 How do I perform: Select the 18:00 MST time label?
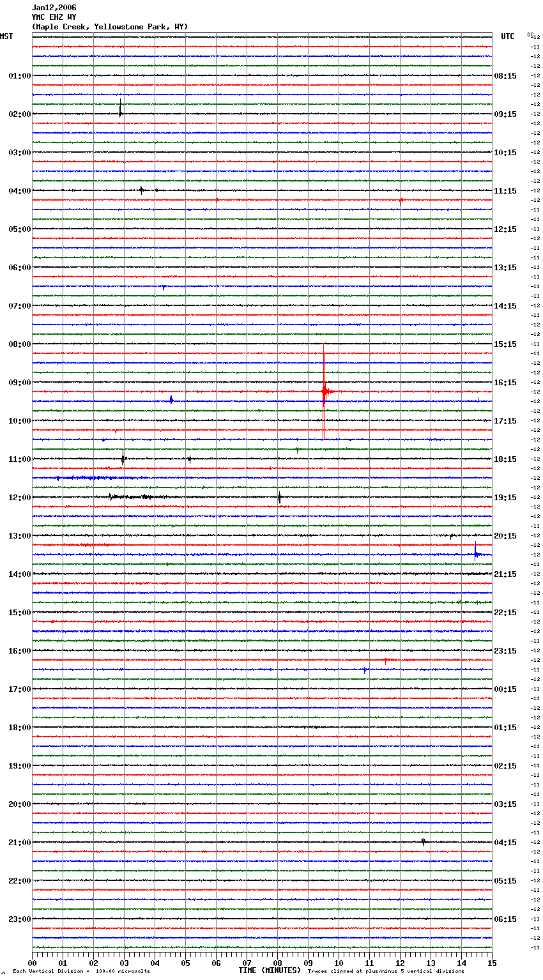[20, 728]
